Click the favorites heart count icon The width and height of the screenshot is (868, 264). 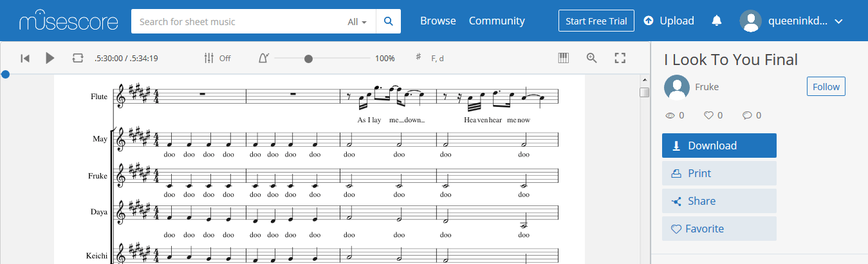708,116
